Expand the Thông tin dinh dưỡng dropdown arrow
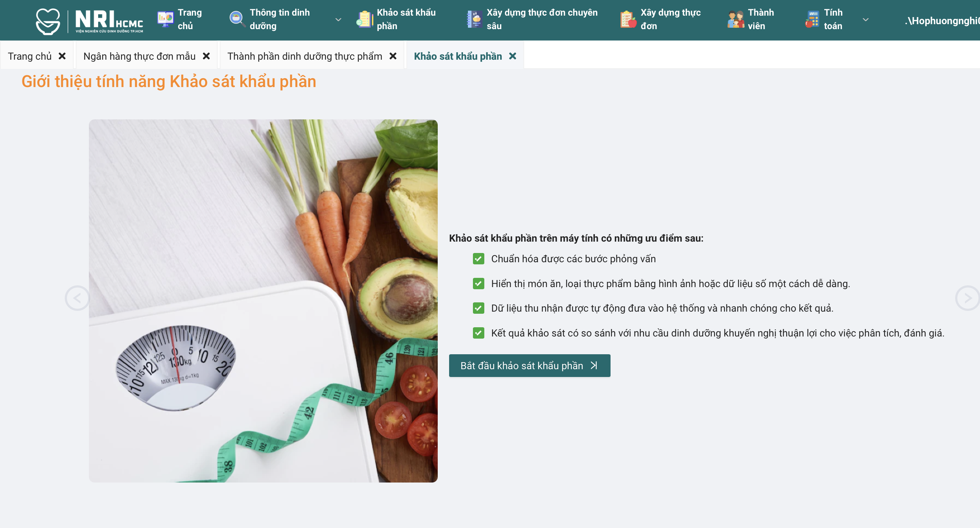Image resolution: width=980 pixels, height=528 pixels. click(x=338, y=20)
